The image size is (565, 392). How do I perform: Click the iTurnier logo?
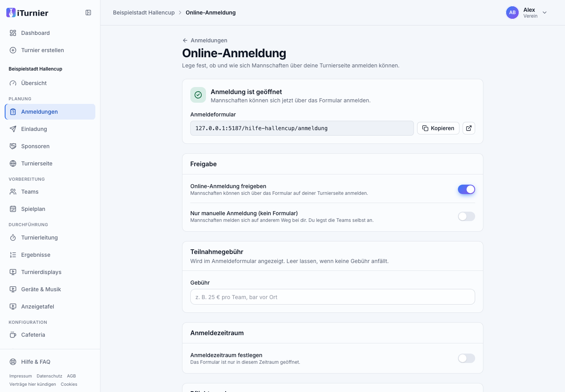tap(27, 13)
